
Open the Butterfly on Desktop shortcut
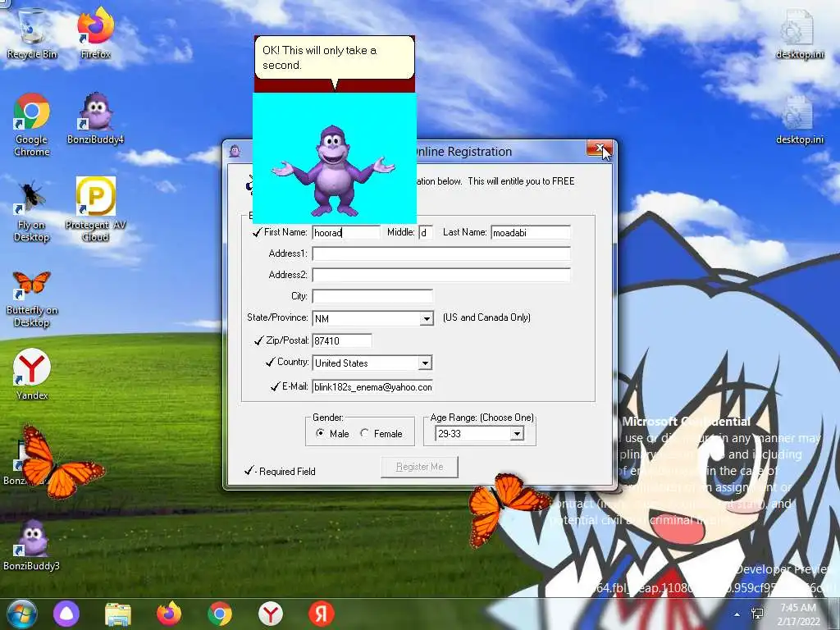point(32,299)
